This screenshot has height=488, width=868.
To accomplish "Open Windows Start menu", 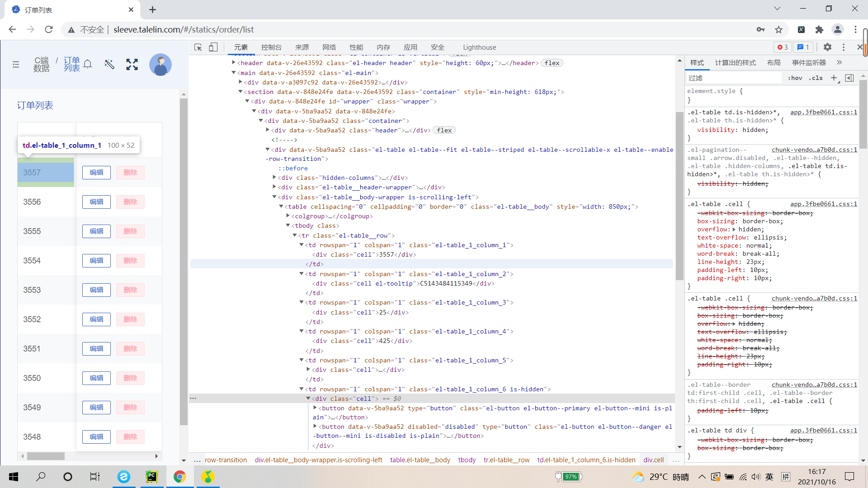I will click(x=14, y=477).
